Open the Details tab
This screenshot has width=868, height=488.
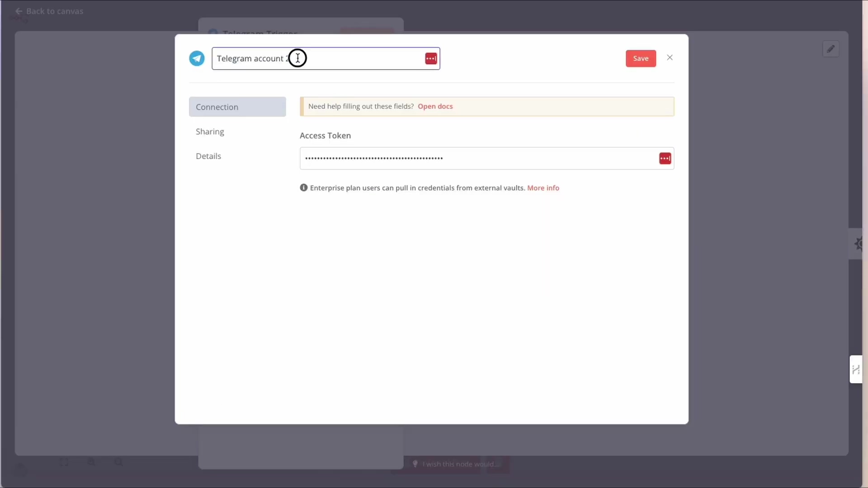[208, 156]
